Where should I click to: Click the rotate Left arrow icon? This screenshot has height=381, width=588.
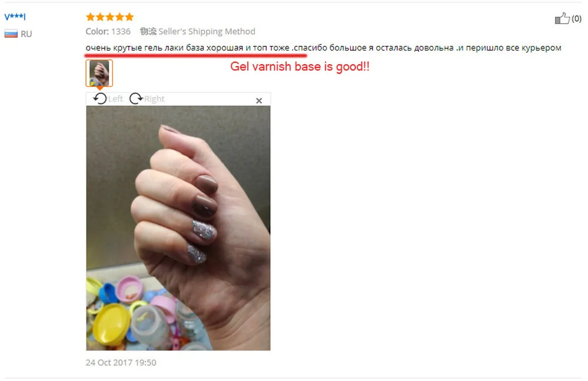100,99
